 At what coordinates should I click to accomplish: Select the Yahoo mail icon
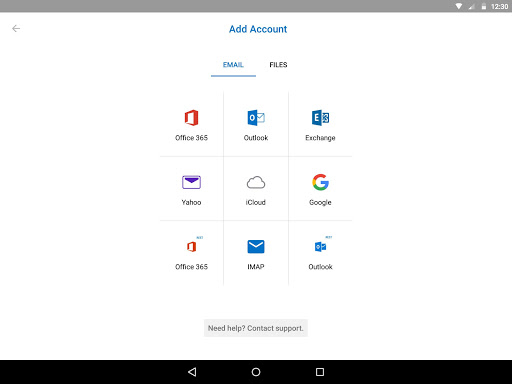pyautogui.click(x=191, y=182)
